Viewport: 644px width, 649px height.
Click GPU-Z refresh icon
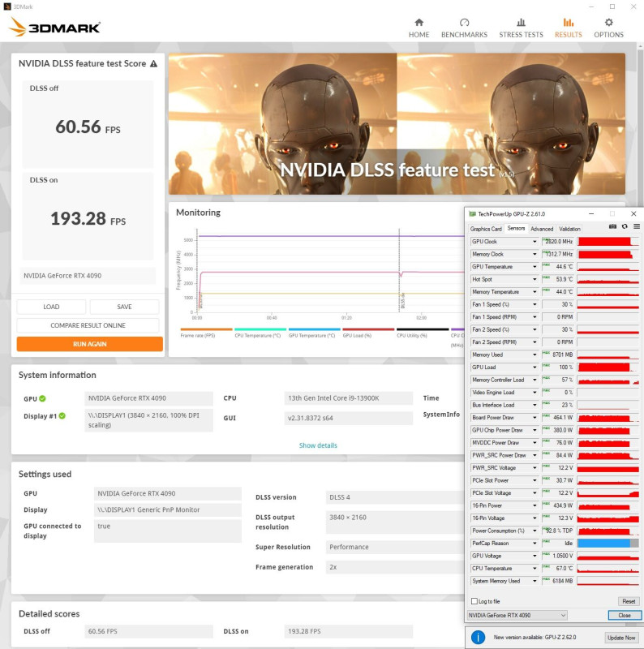point(625,226)
